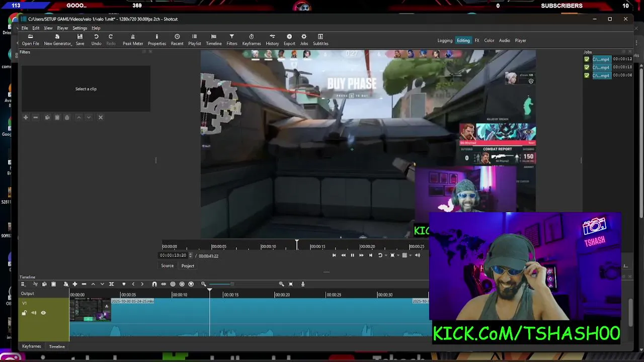The image size is (644, 362).
Task: Switch to the Logging layout
Action: (445, 41)
